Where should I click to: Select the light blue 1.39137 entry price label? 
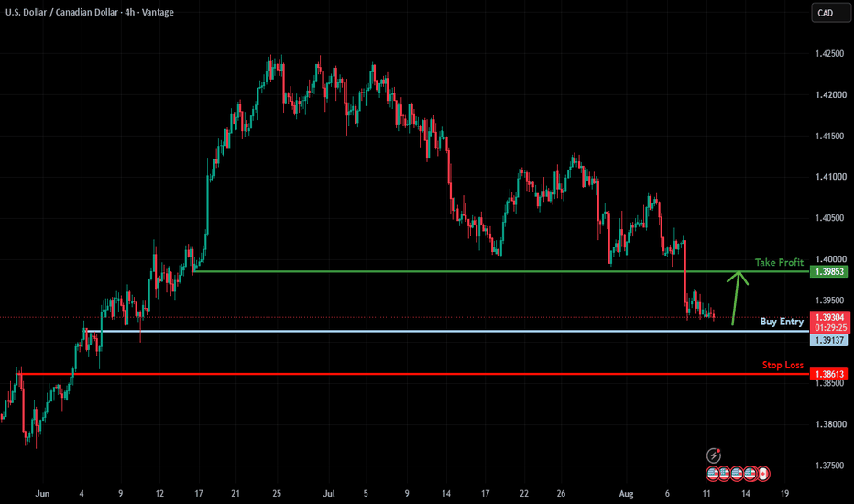pos(828,340)
